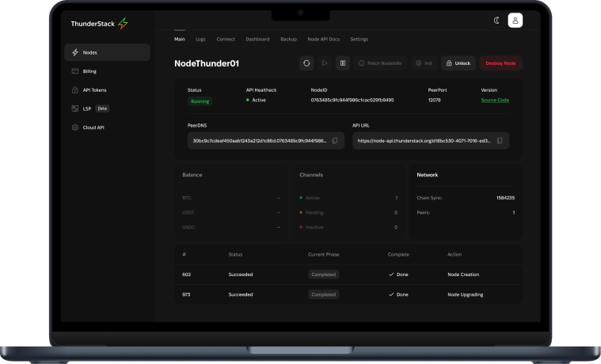Image resolution: width=601 pixels, height=364 pixels.
Task: Click the red Destroy Node button
Action: (500, 63)
